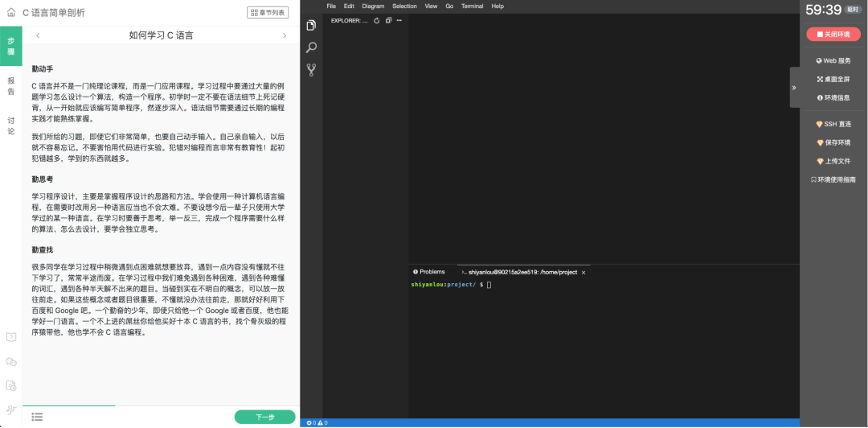Open the Diagram menu

(373, 6)
